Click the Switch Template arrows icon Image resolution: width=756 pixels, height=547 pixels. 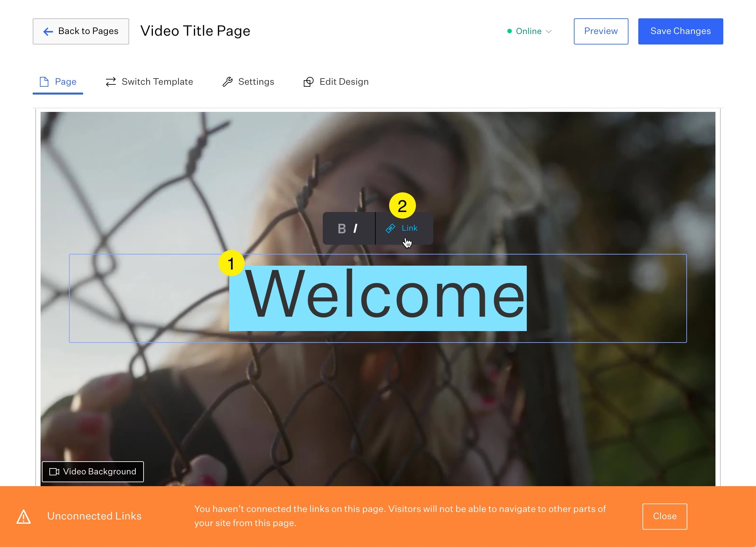(x=111, y=82)
